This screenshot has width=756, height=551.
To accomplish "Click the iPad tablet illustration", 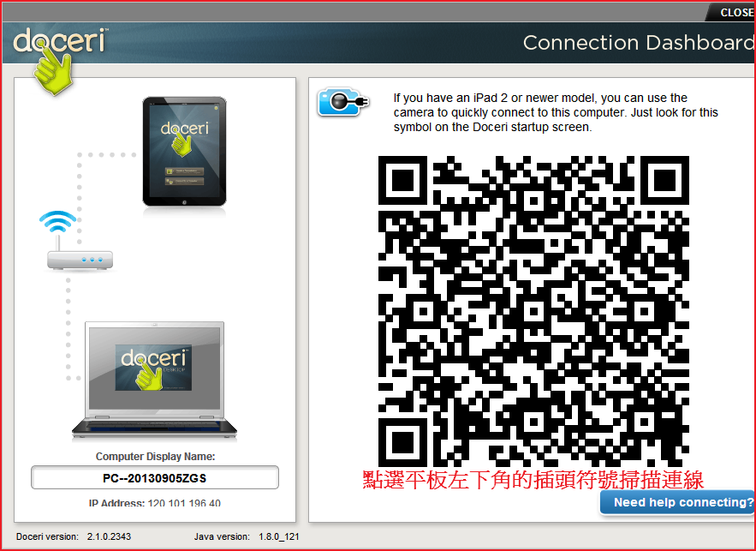I will [184, 152].
